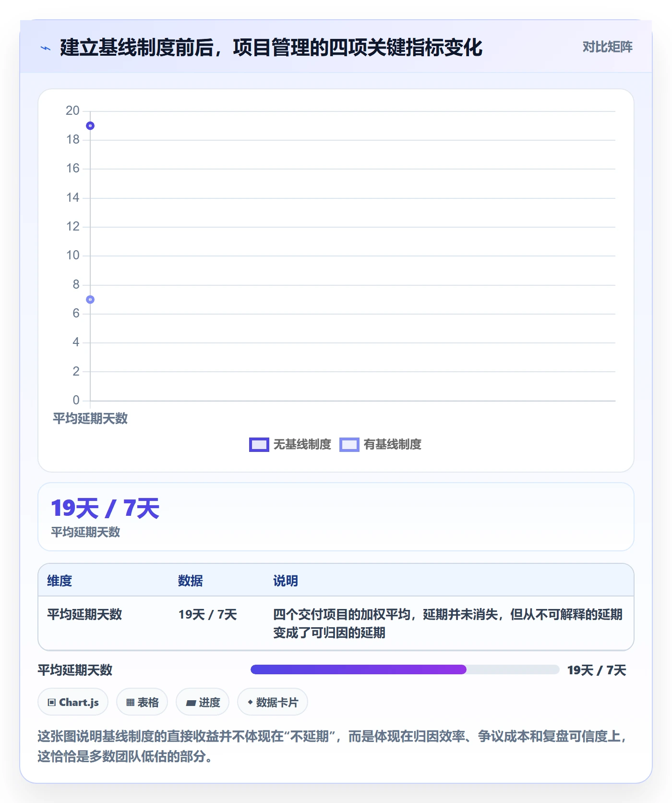Click the data point at value 7
The height and width of the screenshot is (803, 672).
click(x=90, y=300)
